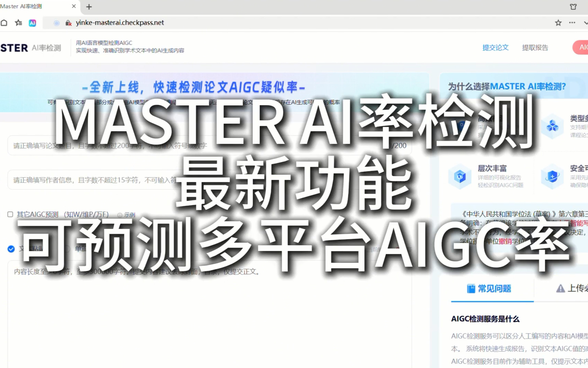The image size is (588, 368).
Task: Click the browser home icon
Action: coord(4,23)
